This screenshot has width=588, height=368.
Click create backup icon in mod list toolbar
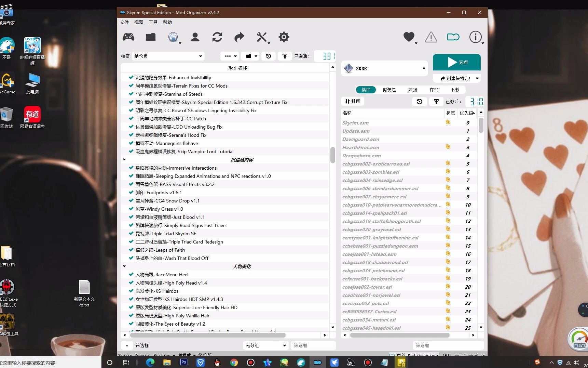285,56
